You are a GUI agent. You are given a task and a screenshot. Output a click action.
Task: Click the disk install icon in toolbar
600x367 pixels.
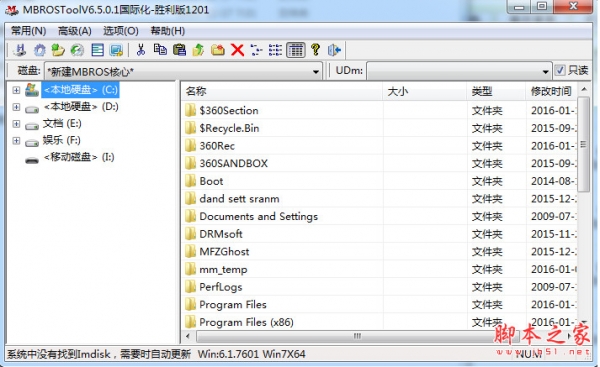pos(20,50)
